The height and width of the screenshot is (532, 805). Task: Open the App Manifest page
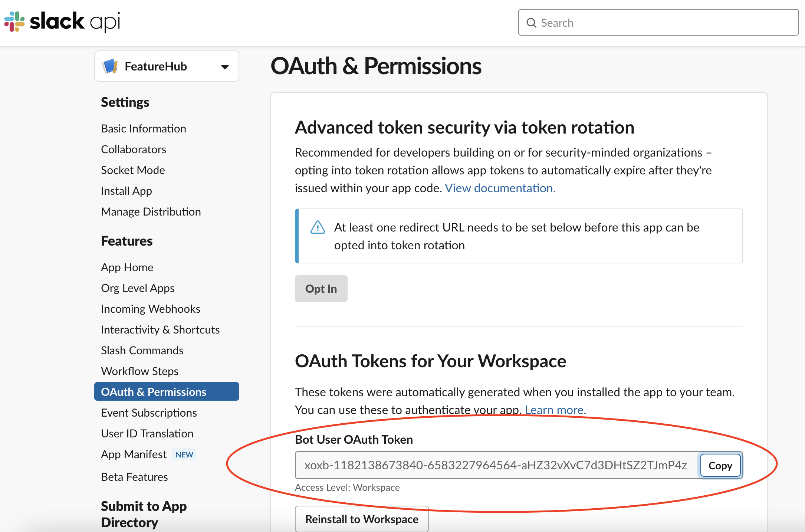pyautogui.click(x=134, y=454)
